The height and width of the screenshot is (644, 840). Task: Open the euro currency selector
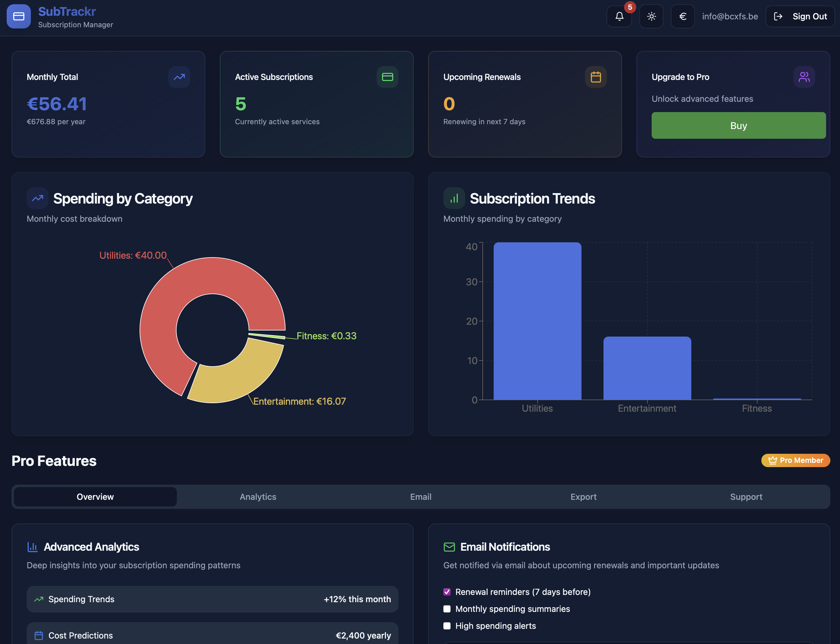683,16
